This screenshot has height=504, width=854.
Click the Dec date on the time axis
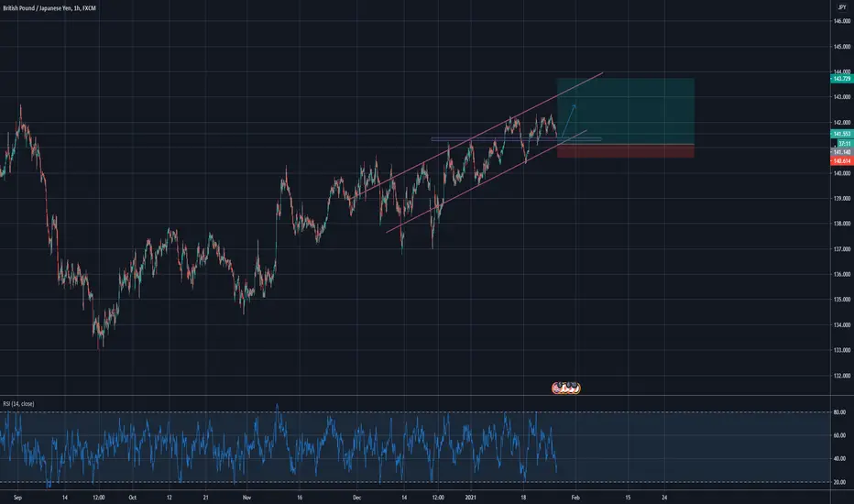click(x=356, y=498)
